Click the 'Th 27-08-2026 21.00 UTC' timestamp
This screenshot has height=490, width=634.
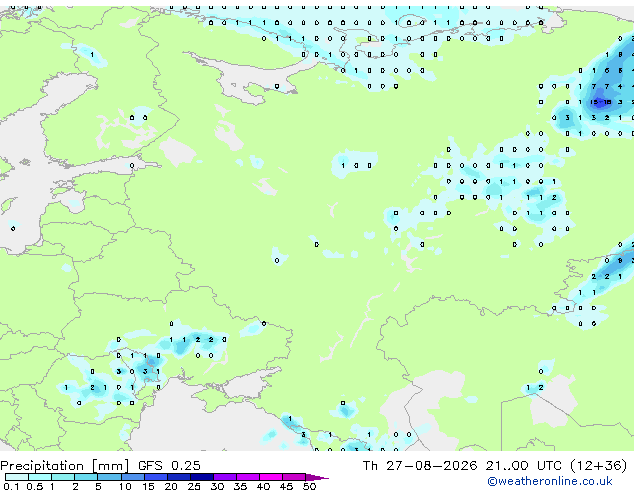[463, 466]
